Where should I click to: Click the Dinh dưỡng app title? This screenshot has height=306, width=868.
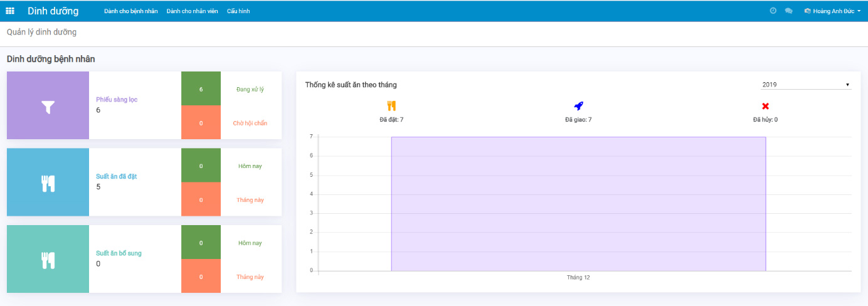click(x=53, y=11)
